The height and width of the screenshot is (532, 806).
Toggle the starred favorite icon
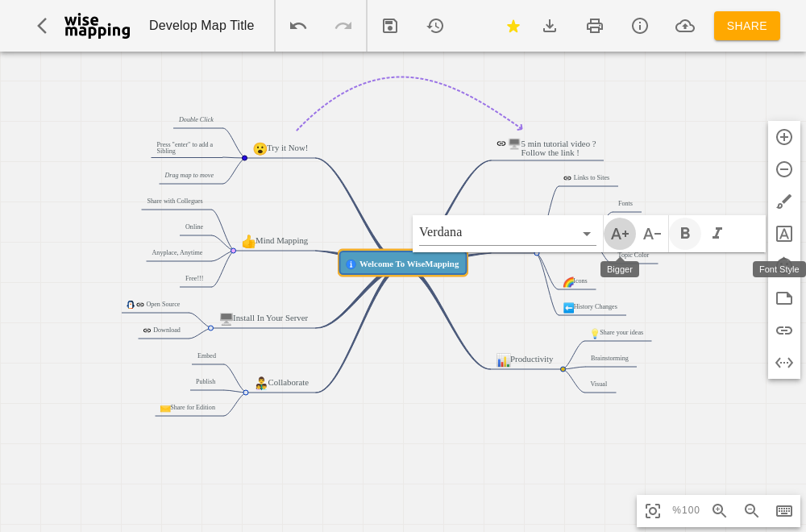(x=513, y=26)
